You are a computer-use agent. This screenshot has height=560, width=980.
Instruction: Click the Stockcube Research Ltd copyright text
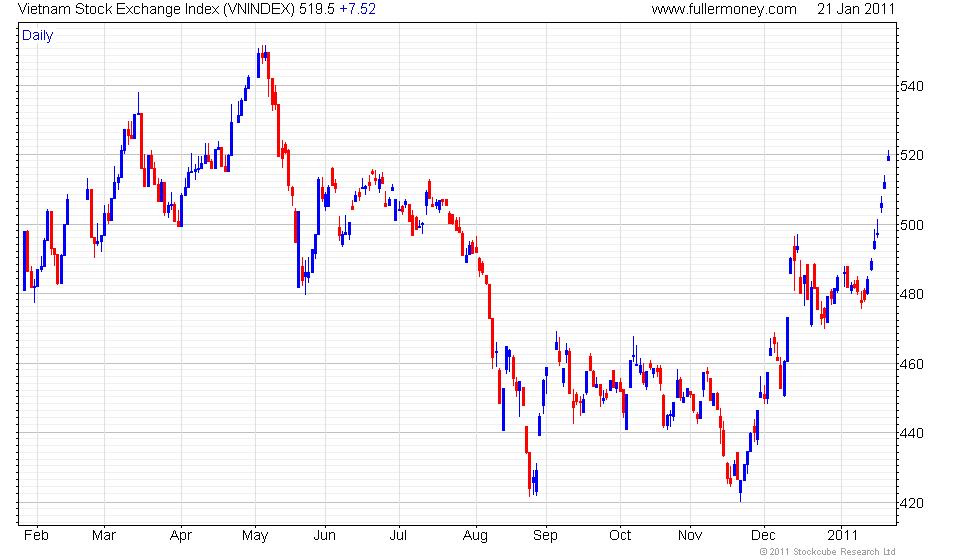tap(828, 552)
